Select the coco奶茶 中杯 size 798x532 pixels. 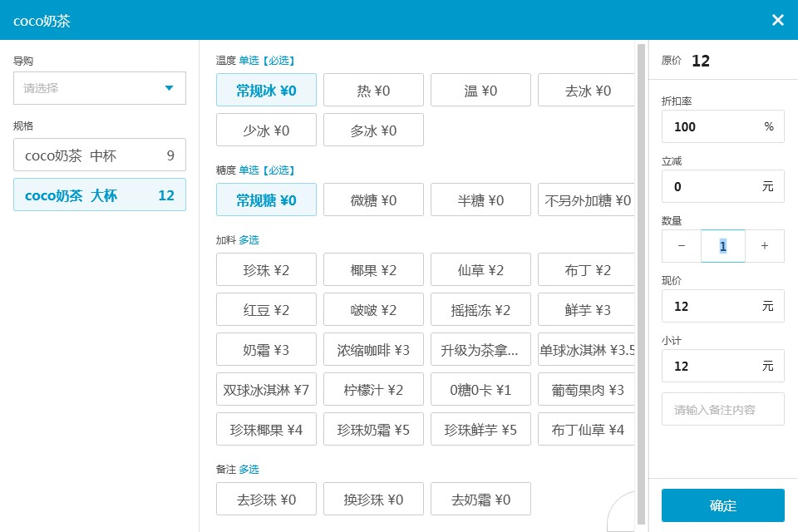[100, 155]
